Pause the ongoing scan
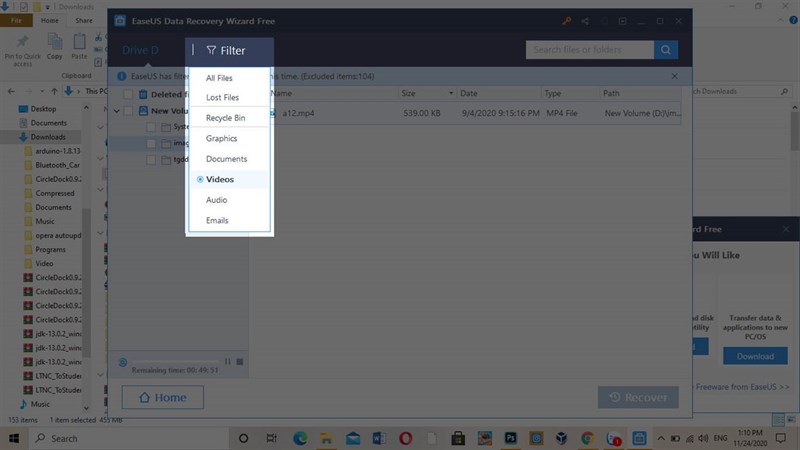Image resolution: width=800 pixels, height=450 pixels. coord(228,361)
